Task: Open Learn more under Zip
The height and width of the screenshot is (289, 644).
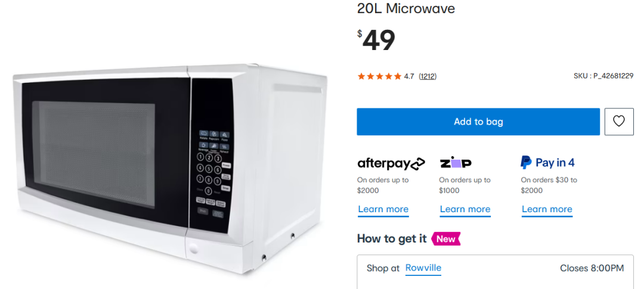Action: tap(465, 209)
